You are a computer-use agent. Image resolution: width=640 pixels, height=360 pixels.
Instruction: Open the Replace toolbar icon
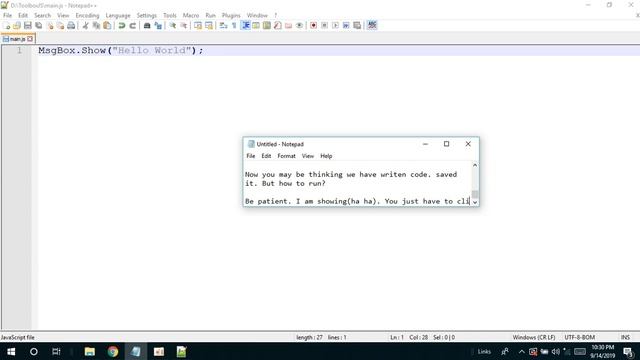(158, 26)
